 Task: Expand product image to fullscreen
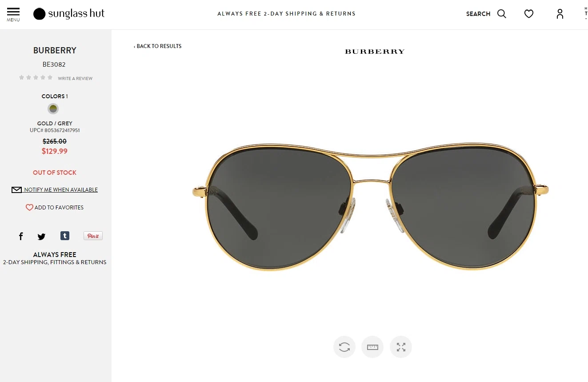pyautogui.click(x=401, y=347)
